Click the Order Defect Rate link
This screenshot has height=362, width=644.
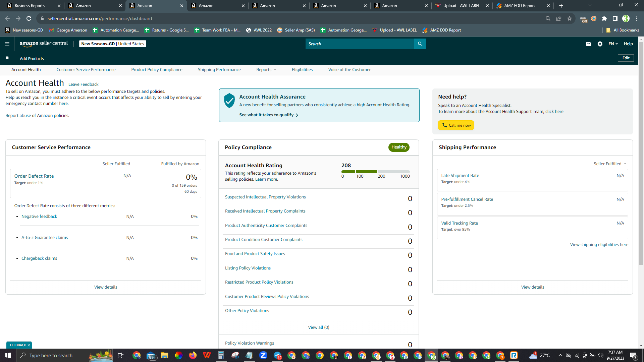click(34, 176)
